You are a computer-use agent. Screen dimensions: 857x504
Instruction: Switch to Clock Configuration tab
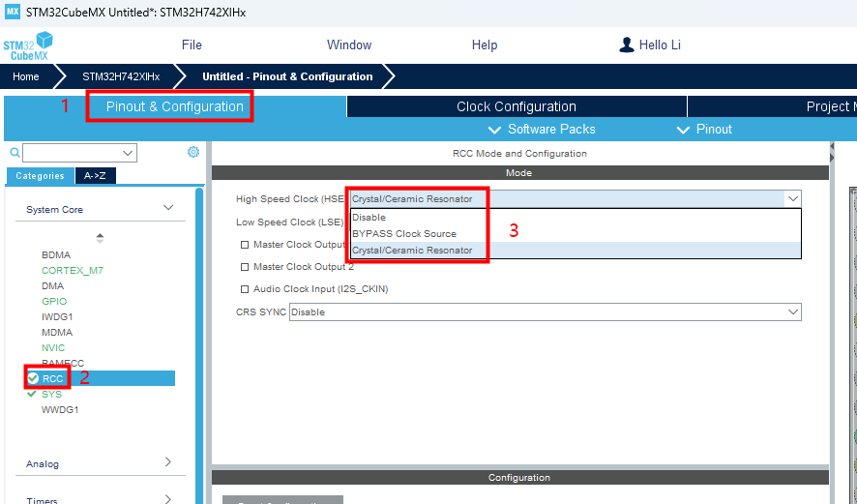pos(517,106)
